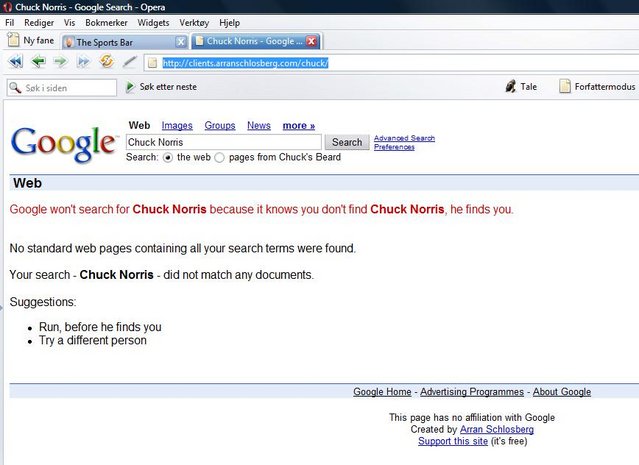The height and width of the screenshot is (465, 639).
Task: Open the Hjelp menu
Action: tap(229, 23)
